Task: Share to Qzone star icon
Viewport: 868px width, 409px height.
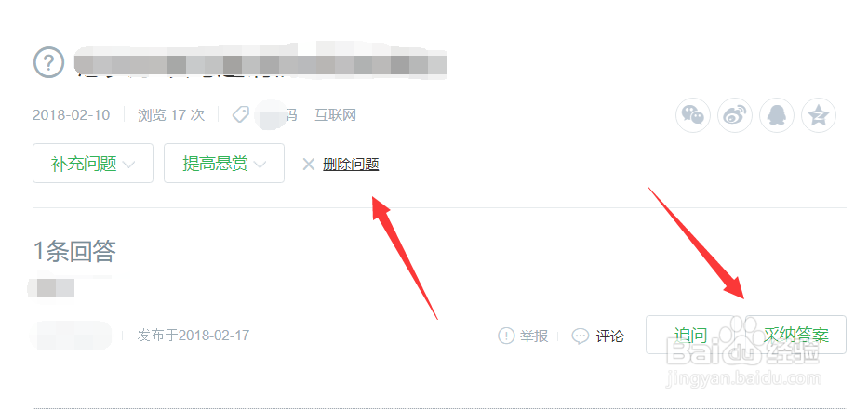Action: 819,115
